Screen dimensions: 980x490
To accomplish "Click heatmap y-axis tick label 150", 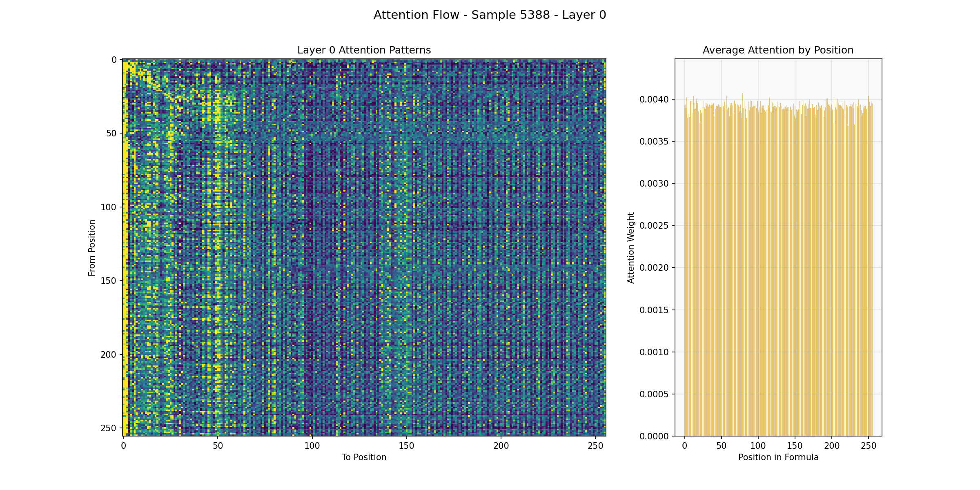I will [108, 281].
